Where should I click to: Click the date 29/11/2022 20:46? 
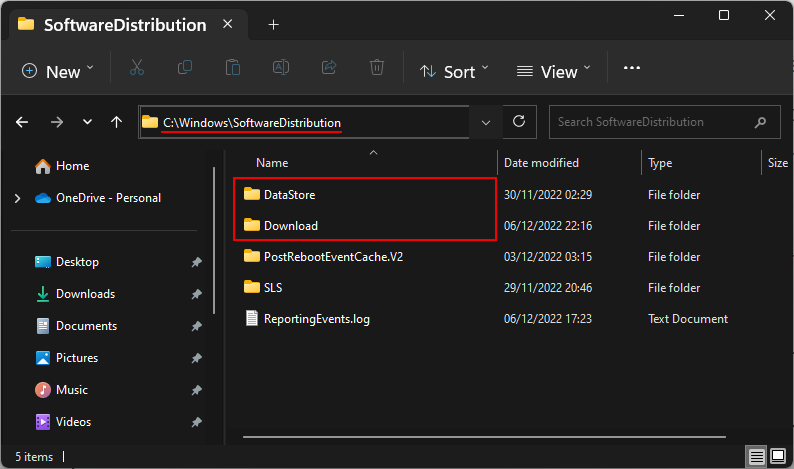pyautogui.click(x=547, y=288)
